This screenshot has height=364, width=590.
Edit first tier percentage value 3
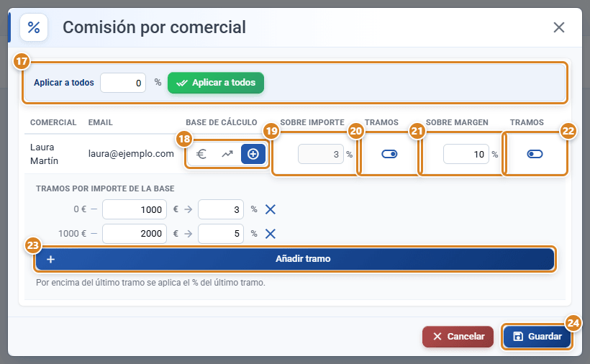(x=221, y=209)
